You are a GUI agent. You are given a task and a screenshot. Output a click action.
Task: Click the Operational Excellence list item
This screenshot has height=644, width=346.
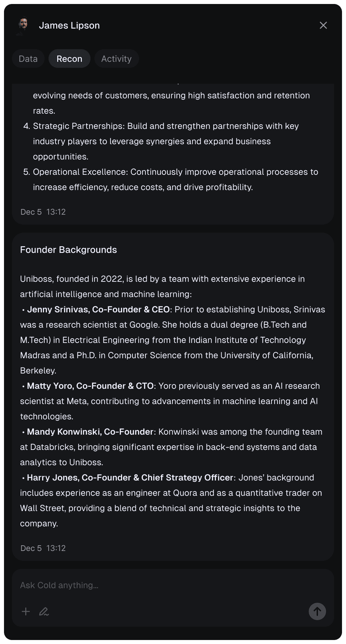tap(171, 179)
